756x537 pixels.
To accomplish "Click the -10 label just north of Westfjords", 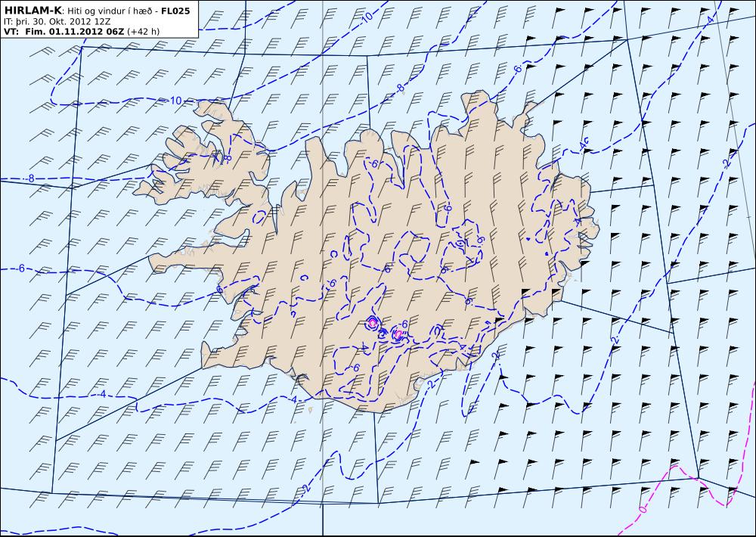I will point(175,101).
